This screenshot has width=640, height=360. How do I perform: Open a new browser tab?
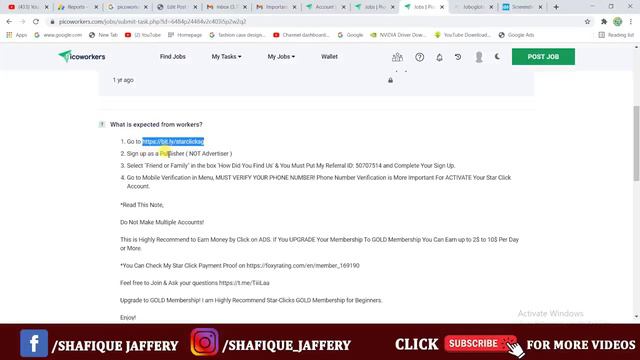[x=556, y=7]
